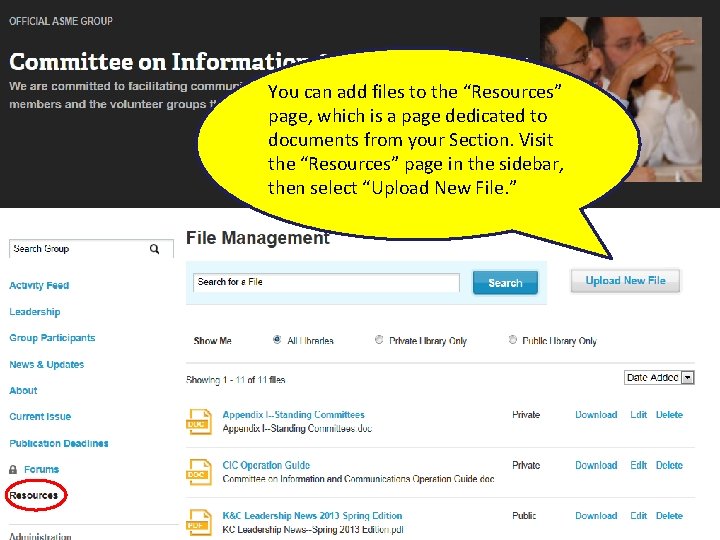Image resolution: width=720 pixels, height=540 pixels.
Task: Download K&C Leadership News Spring Edition
Action: click(596, 516)
